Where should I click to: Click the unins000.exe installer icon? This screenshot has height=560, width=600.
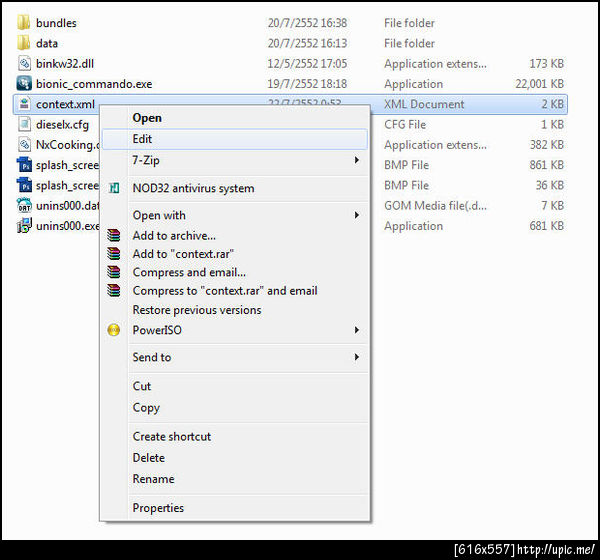24,225
